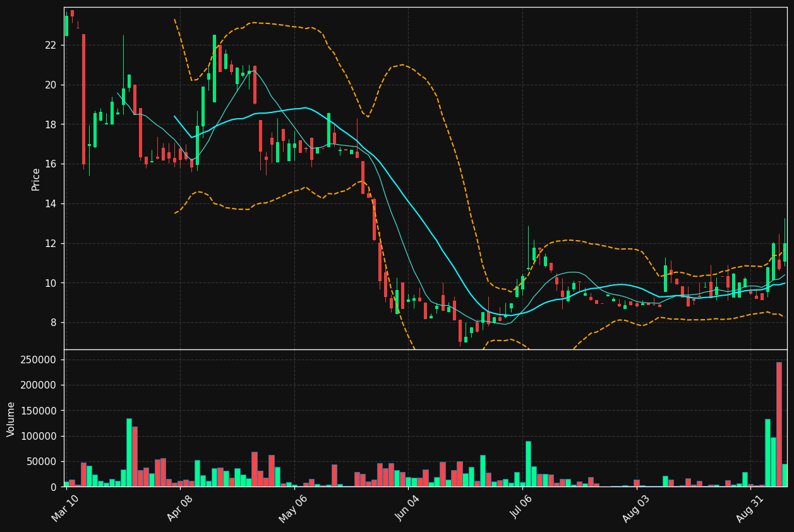Image resolution: width=794 pixels, height=532 pixels.
Task: Select the 8 price tick label
Action: coord(55,322)
